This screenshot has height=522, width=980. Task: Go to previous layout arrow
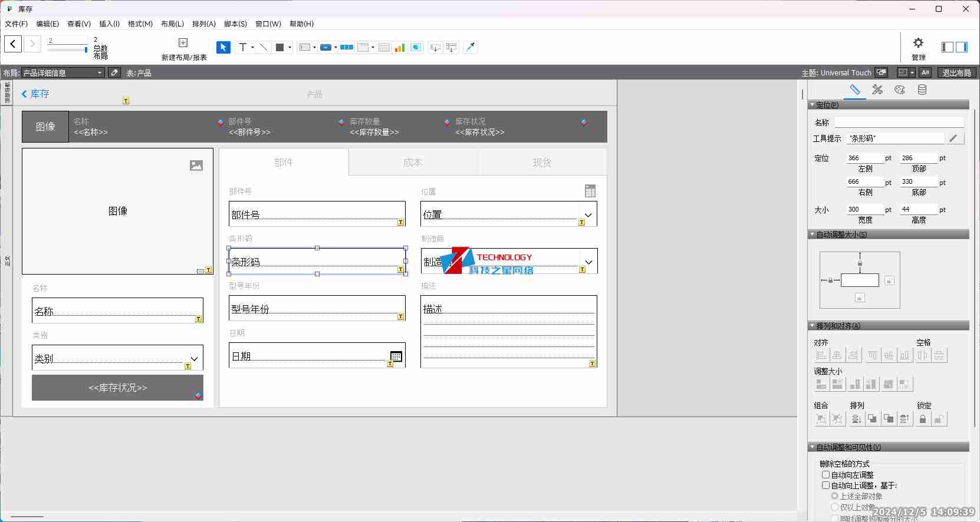click(13, 44)
